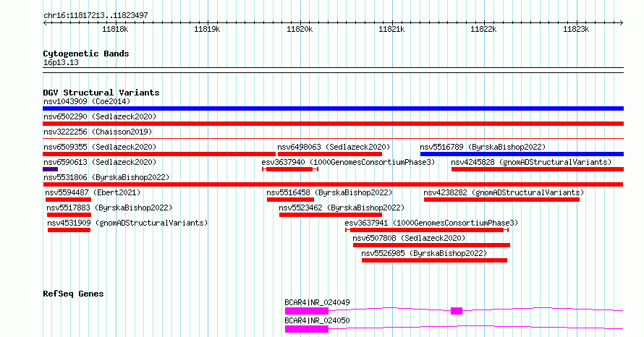Image resolution: width=644 pixels, height=337 pixels.
Task: Click the nsv4531909 gnomAD variant label
Action: click(127, 223)
